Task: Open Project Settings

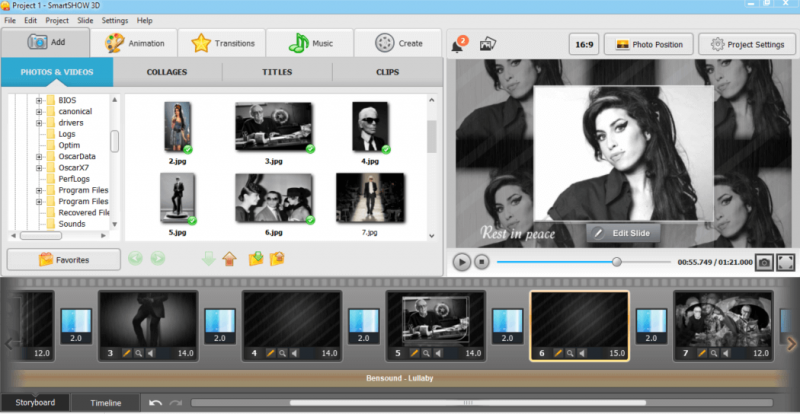Action: pos(740,44)
